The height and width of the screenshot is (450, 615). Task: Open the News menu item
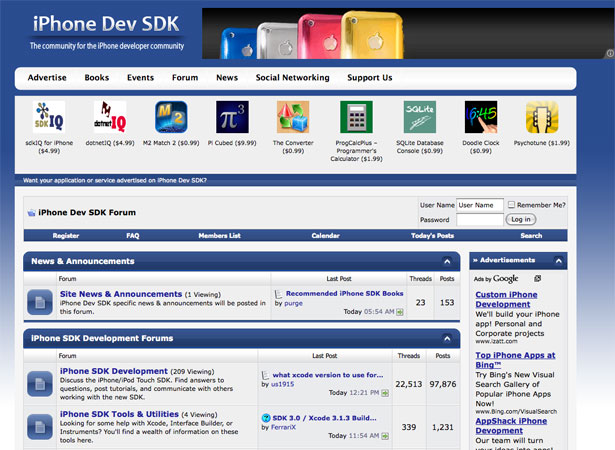point(227,78)
